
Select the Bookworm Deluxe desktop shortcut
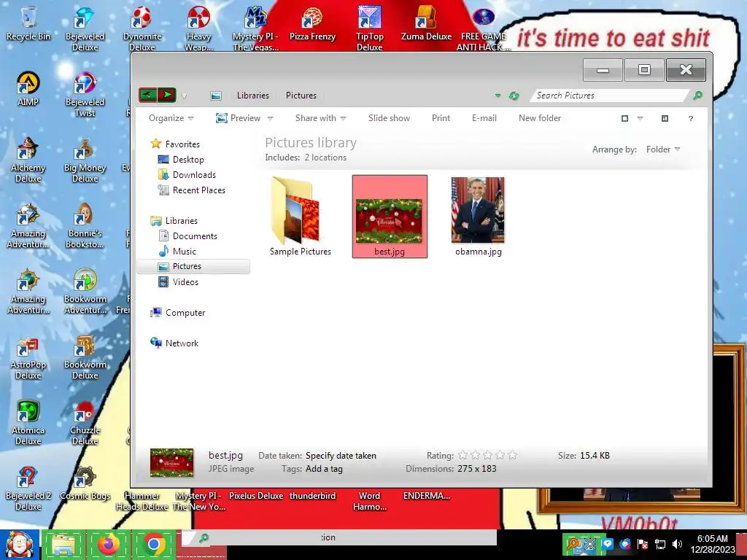tap(85, 357)
